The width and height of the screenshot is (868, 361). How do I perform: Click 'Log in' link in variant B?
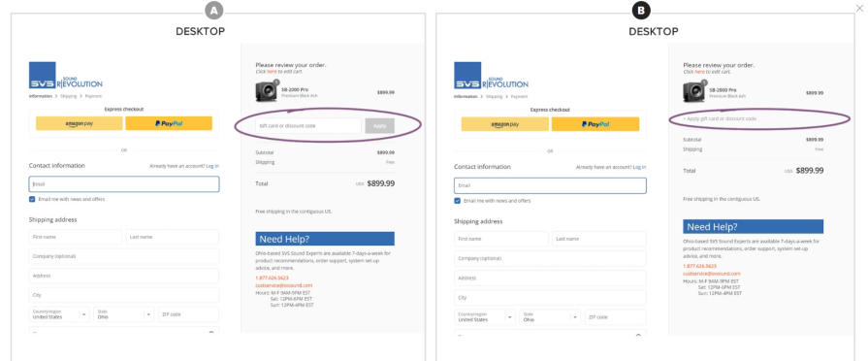[639, 167]
